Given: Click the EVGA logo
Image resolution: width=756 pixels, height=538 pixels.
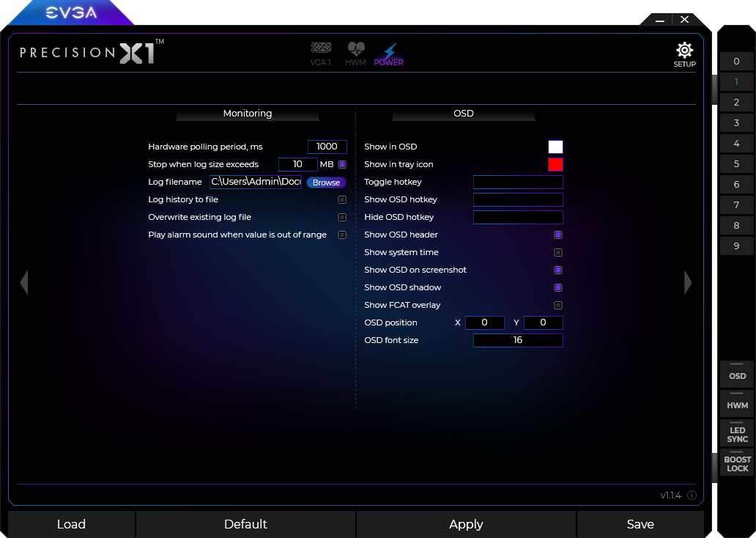Looking at the screenshot, I should [x=71, y=12].
